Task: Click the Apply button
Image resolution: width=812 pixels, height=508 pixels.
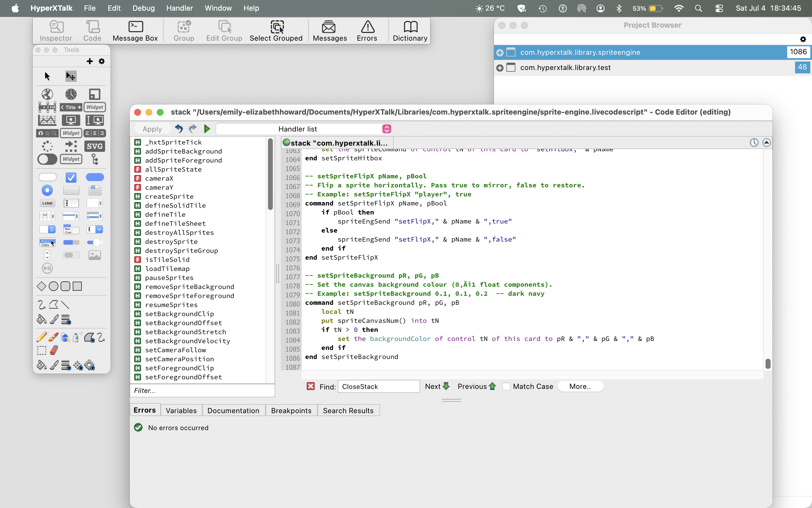Action: (152, 129)
